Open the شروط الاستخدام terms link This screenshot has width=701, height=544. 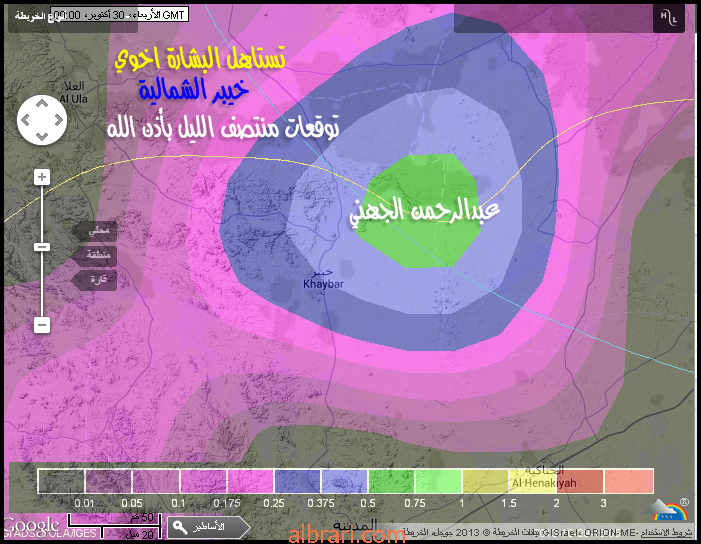667,533
